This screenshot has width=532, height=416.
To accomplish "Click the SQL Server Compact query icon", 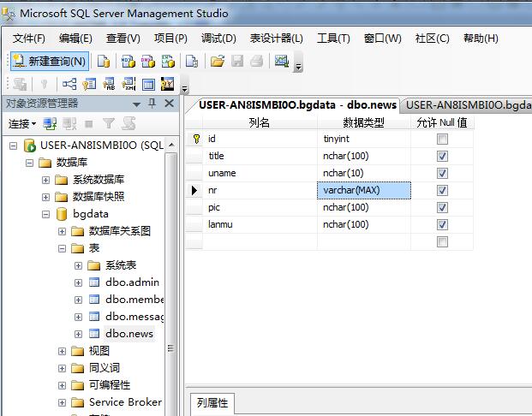I will click(192, 62).
